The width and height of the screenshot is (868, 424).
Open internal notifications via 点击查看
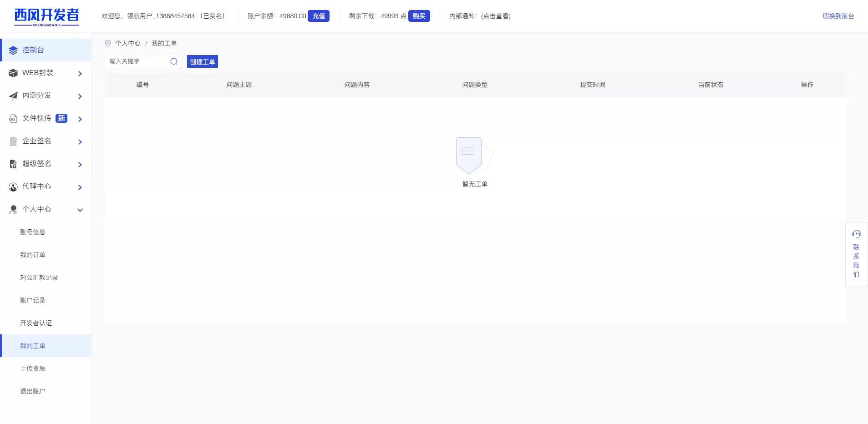coord(497,16)
